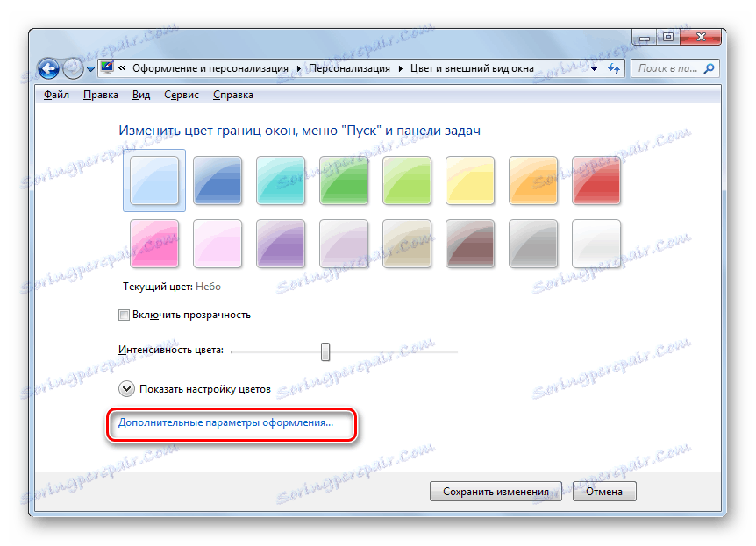
Task: Click the 'Отмена' button
Action: [604, 492]
